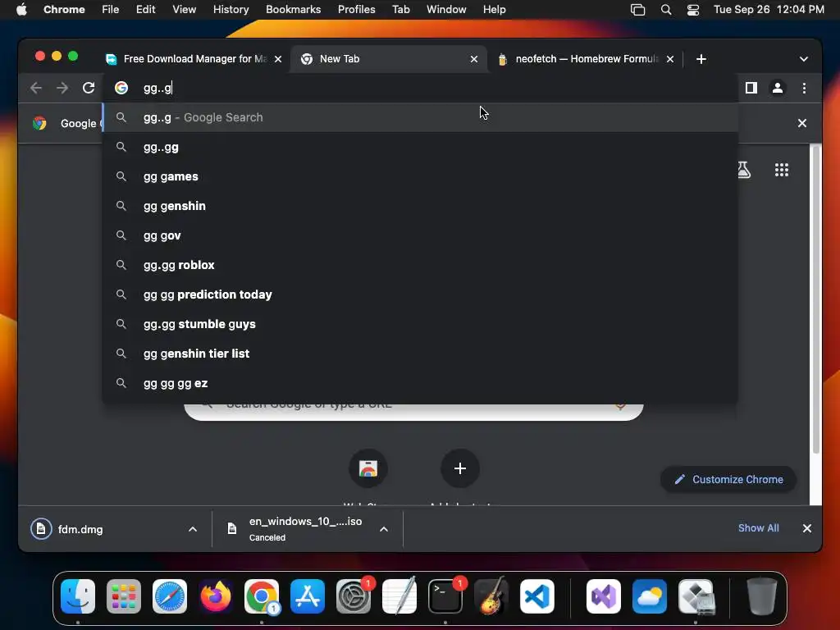Click Show All downloads

point(758,528)
